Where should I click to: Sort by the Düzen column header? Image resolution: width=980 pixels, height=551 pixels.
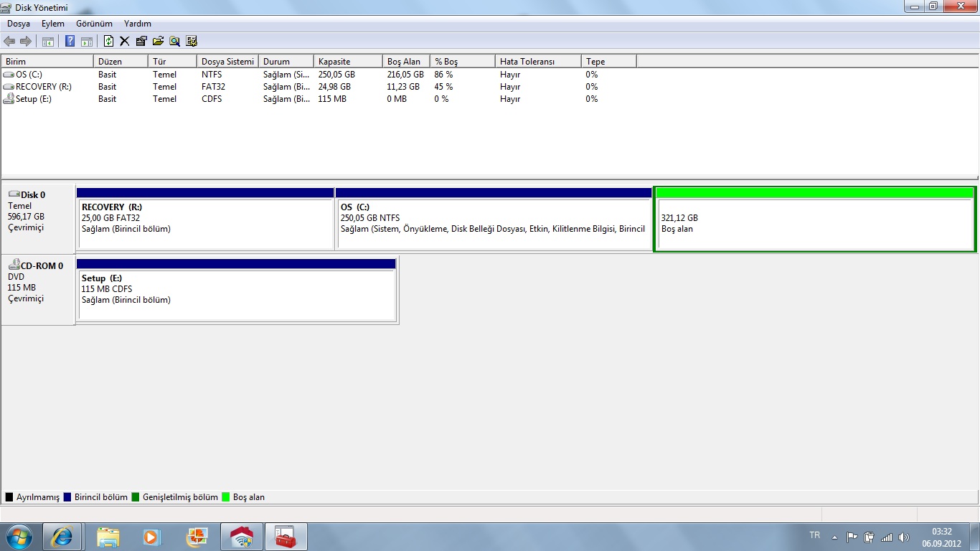point(121,62)
